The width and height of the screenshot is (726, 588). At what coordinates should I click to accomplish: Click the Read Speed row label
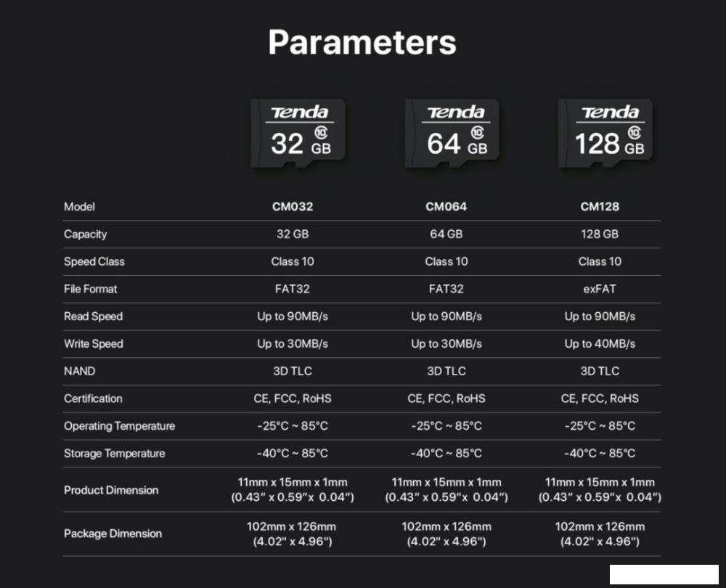[94, 317]
